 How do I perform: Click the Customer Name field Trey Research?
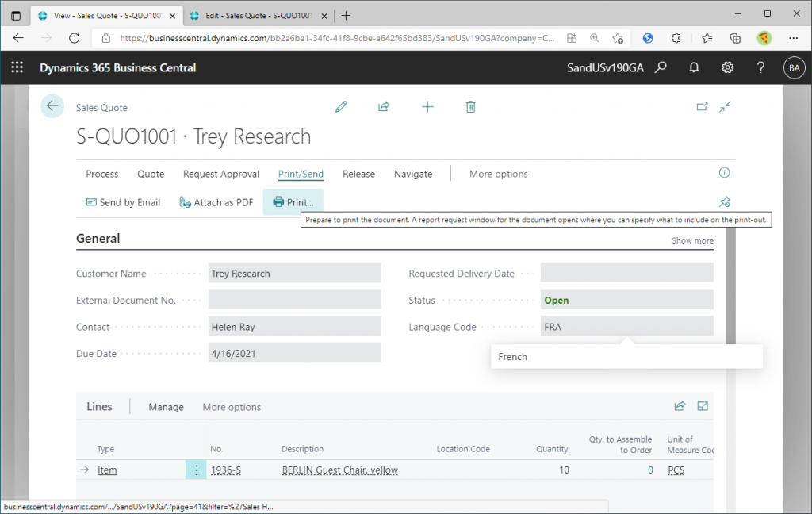pos(295,273)
